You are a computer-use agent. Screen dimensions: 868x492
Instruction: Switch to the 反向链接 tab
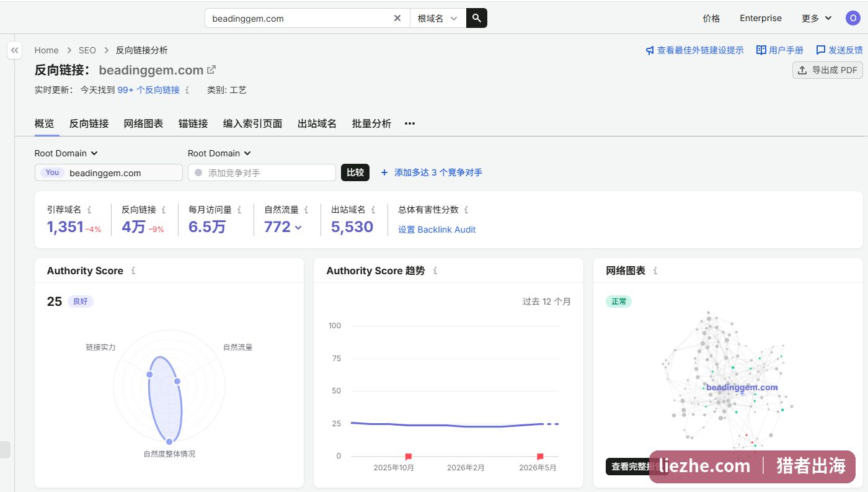click(x=89, y=123)
